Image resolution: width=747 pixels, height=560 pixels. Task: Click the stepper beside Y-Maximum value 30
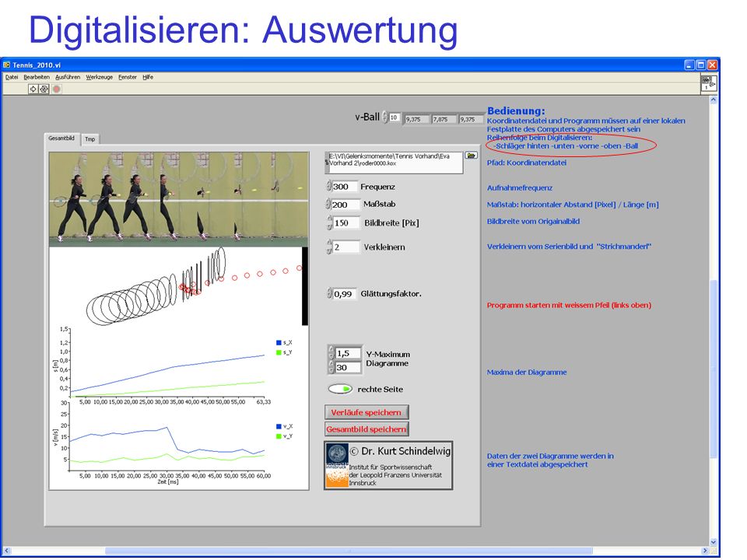click(331, 367)
